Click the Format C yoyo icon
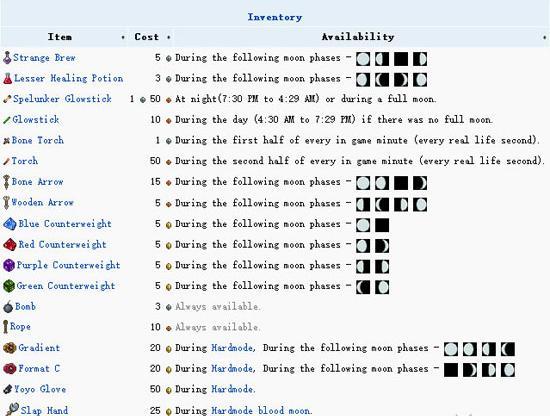This screenshot has height=416, width=550. tap(10, 369)
